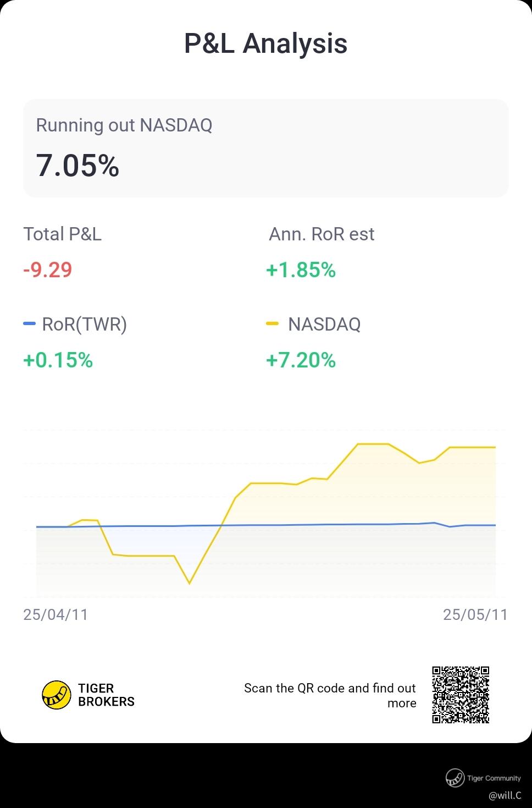This screenshot has width=532, height=808.
Task: Click the P&L Analysis title
Action: (x=265, y=43)
